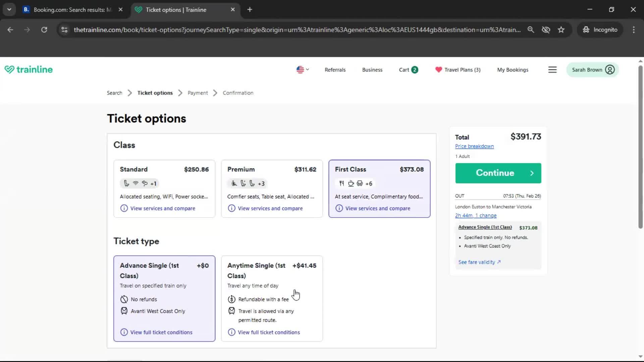Open the hamburger menu in the header
644x362 pixels.
pos(552,69)
